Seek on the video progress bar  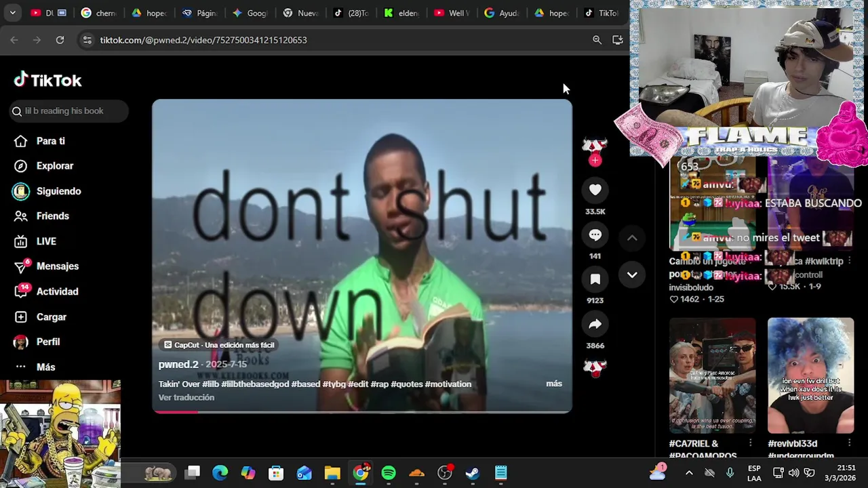pyautogui.click(x=362, y=411)
